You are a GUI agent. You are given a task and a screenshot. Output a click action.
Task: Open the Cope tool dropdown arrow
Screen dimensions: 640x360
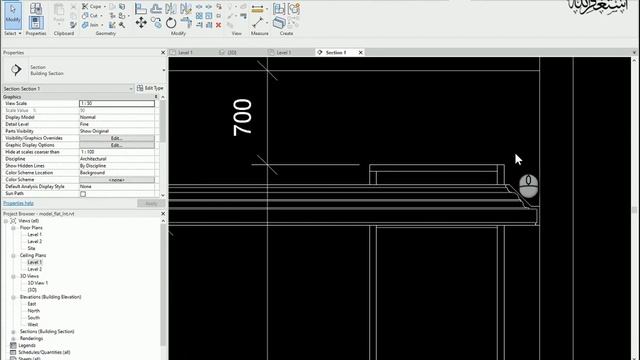104,7
